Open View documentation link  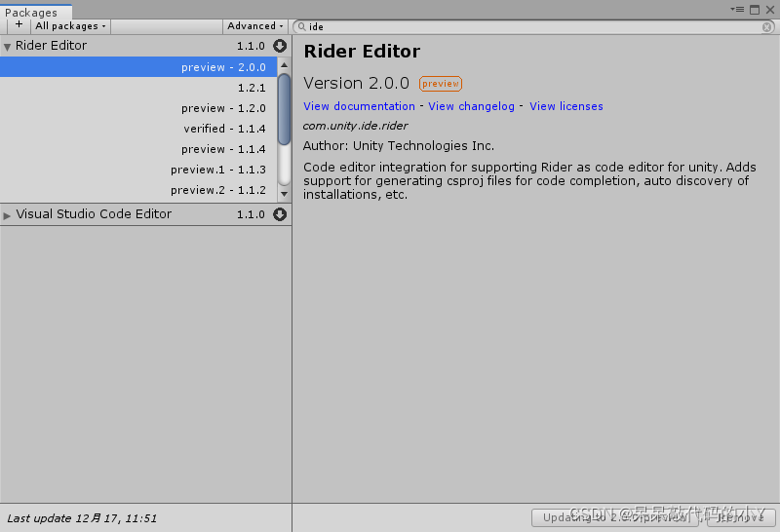pos(359,106)
